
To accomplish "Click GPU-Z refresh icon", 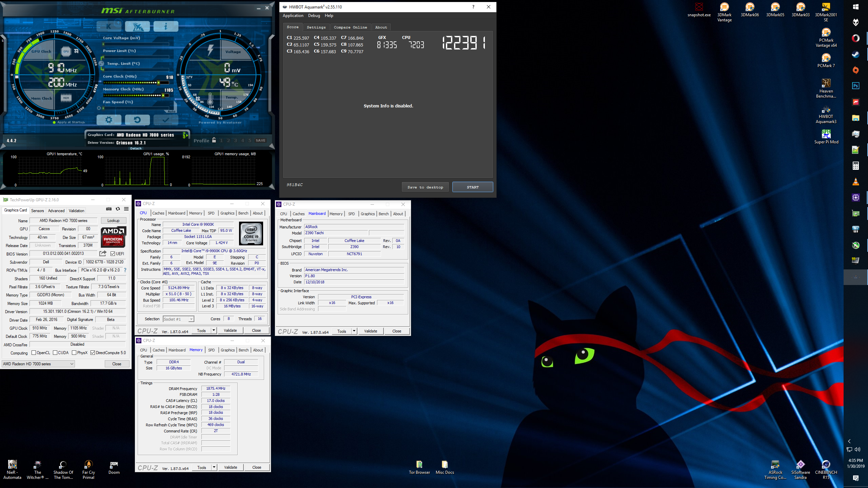I will click(x=118, y=209).
